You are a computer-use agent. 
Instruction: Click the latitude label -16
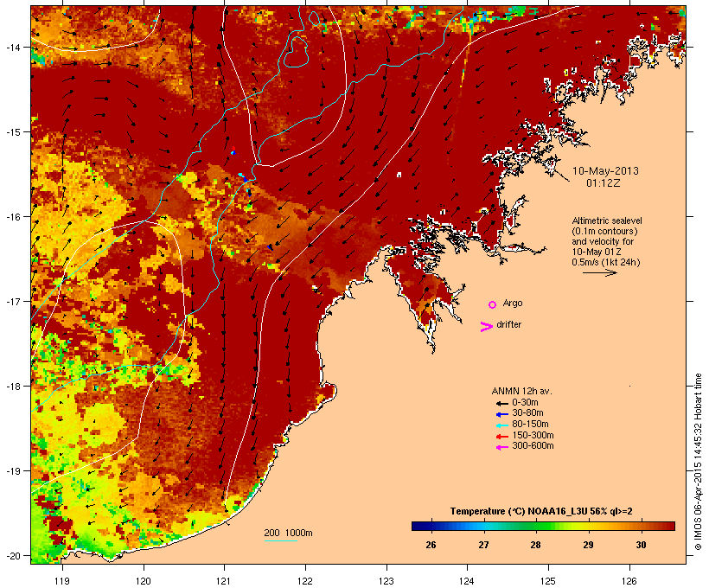pyautogui.click(x=12, y=217)
